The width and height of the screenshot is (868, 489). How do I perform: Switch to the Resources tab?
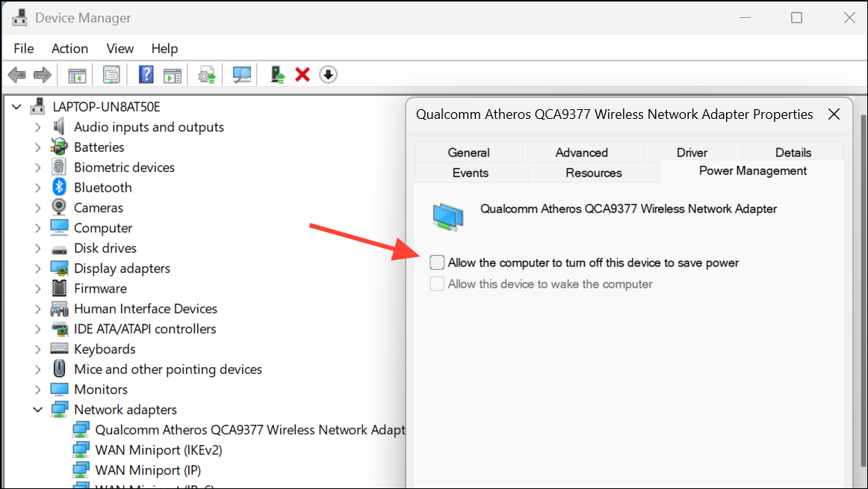593,173
